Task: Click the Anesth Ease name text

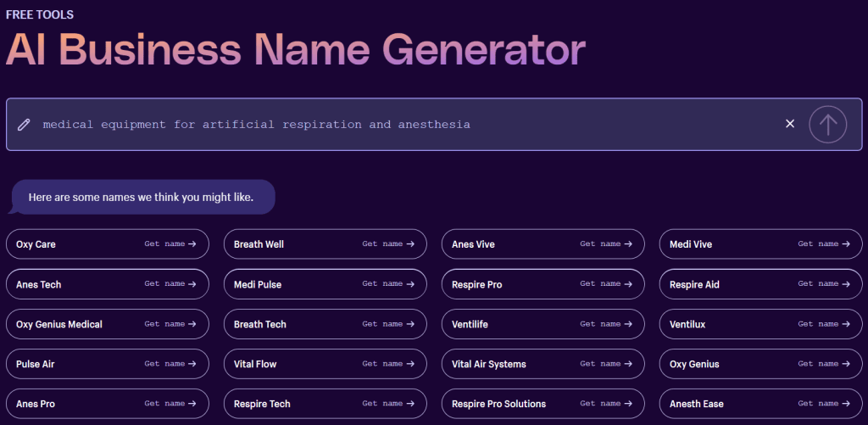Action: 696,404
